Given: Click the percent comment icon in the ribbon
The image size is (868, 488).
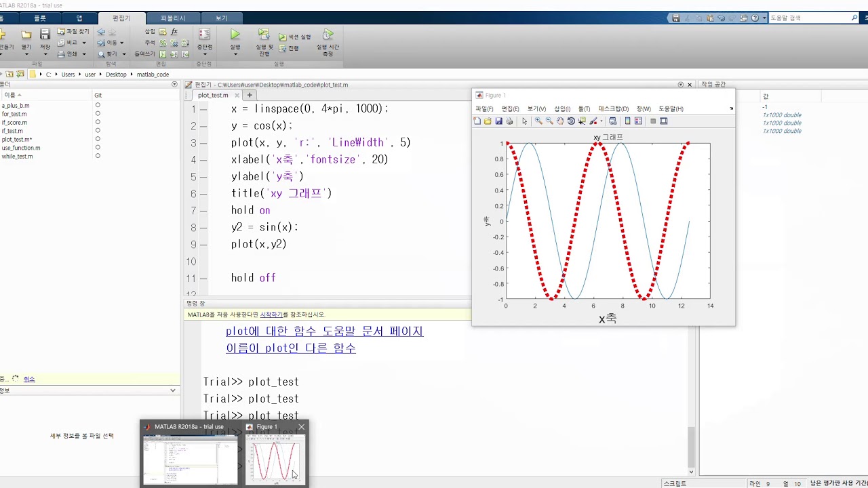Looking at the screenshot, I should click(163, 43).
